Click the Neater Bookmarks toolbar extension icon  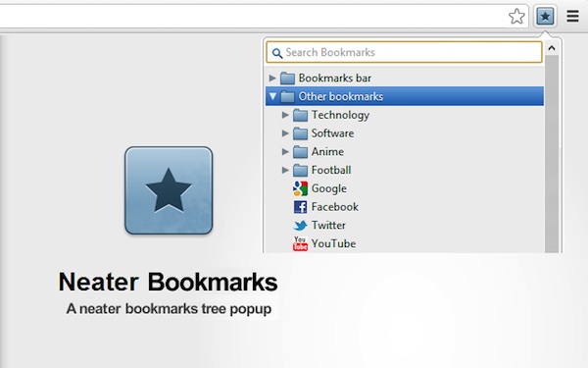pyautogui.click(x=545, y=16)
